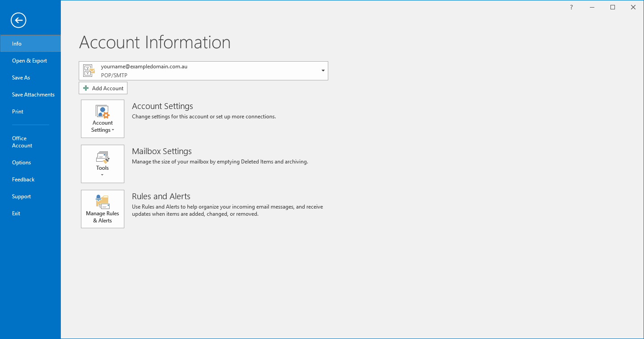644x339 pixels.
Task: Click the mail account icon beside yourname address
Action: coord(89,71)
